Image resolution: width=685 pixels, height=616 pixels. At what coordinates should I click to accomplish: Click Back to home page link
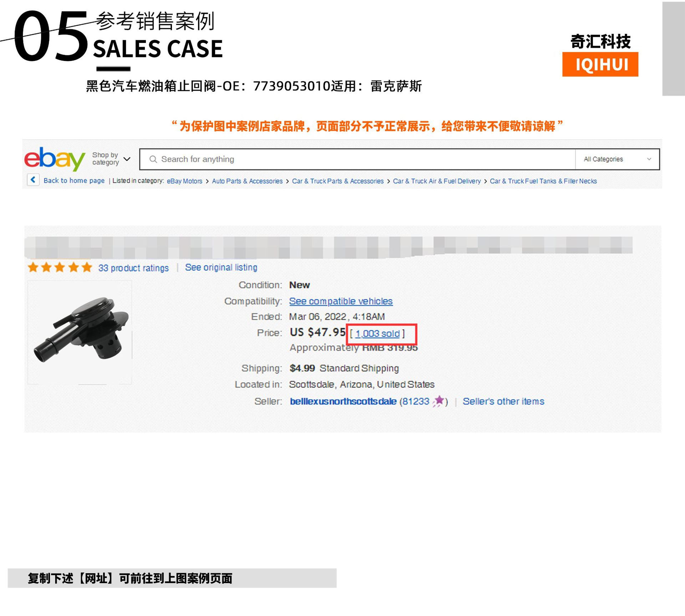(x=74, y=180)
